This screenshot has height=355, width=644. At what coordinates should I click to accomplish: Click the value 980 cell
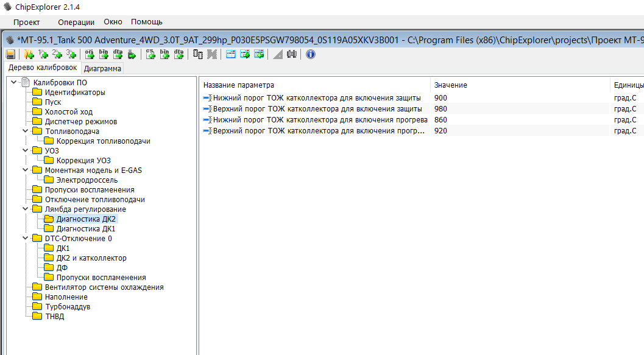(441, 109)
